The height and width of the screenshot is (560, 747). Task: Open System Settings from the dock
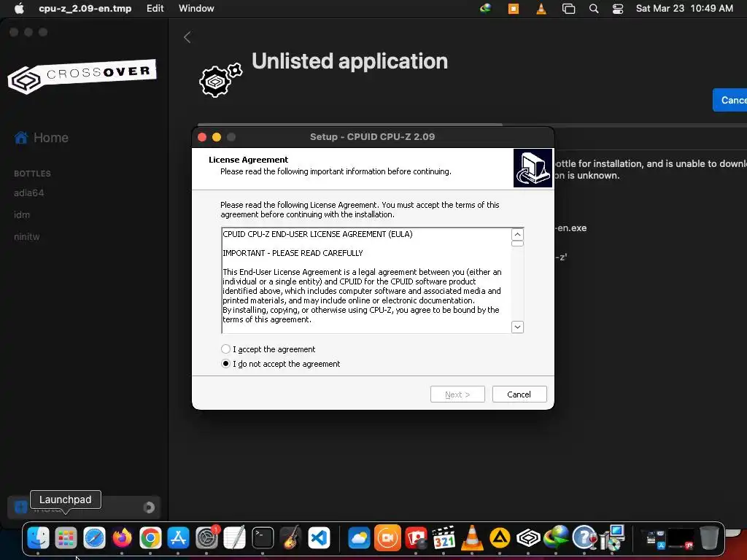[x=206, y=538]
